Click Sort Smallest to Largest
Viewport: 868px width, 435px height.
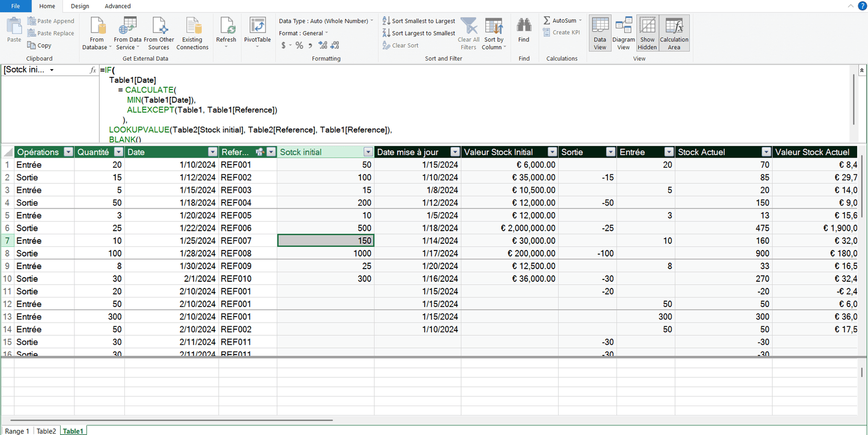pos(419,21)
